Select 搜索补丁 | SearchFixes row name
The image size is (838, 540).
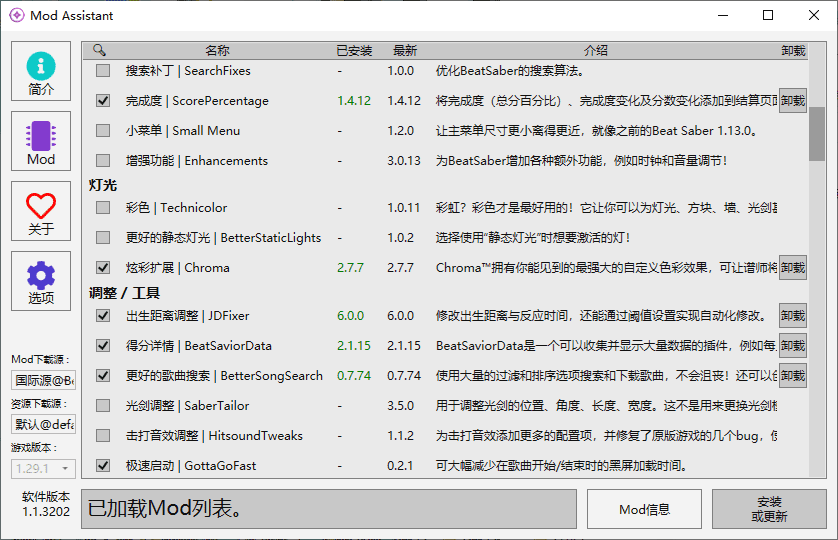tap(188, 71)
